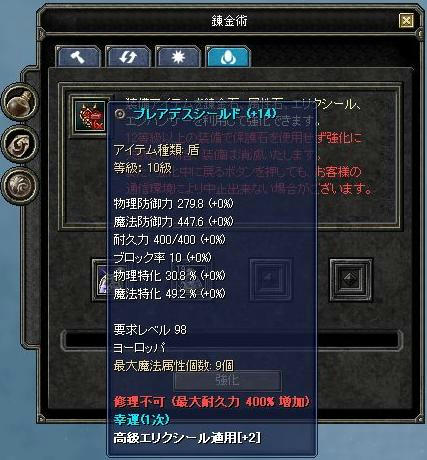Open the hammer tab in alchemy window
The height and width of the screenshot is (460, 427).
(x=79, y=57)
